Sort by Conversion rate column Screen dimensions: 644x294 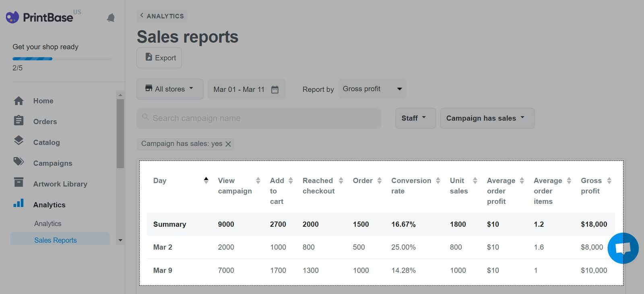click(x=438, y=180)
